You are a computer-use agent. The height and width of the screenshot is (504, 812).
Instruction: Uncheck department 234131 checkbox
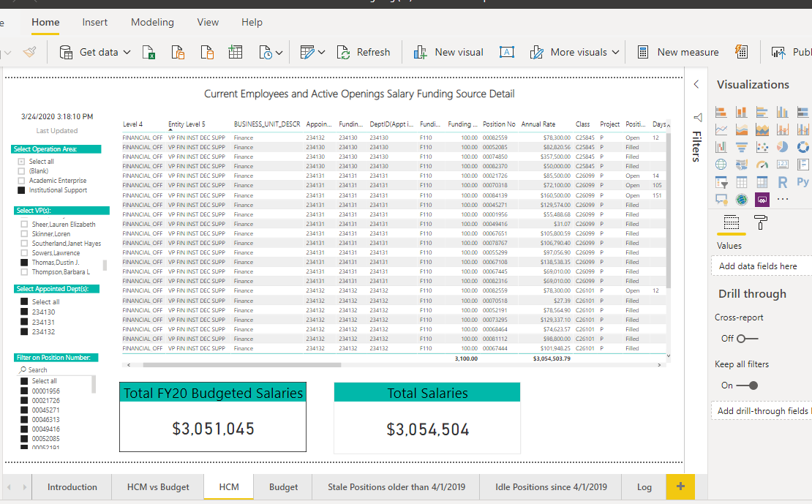pos(24,322)
